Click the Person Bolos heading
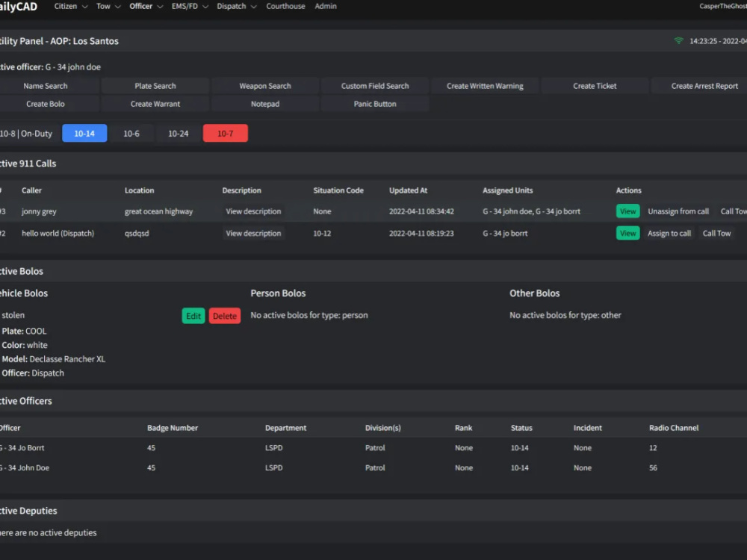 278,293
